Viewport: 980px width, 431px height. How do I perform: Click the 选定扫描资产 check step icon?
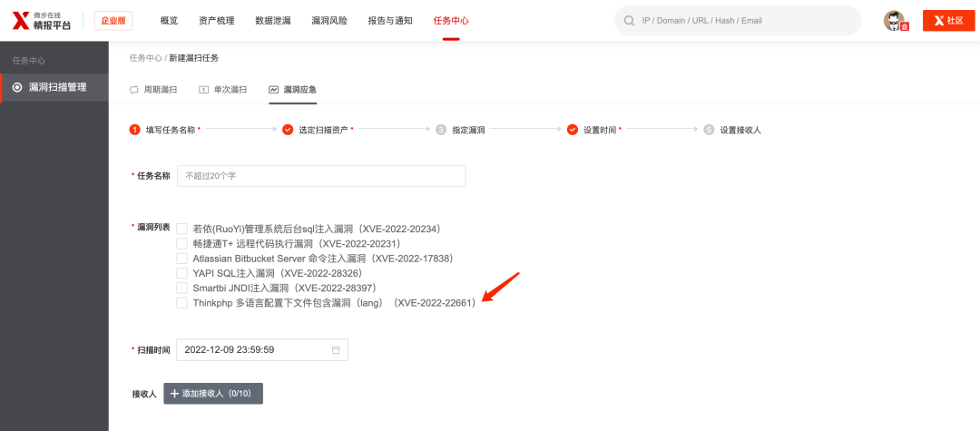[288, 130]
